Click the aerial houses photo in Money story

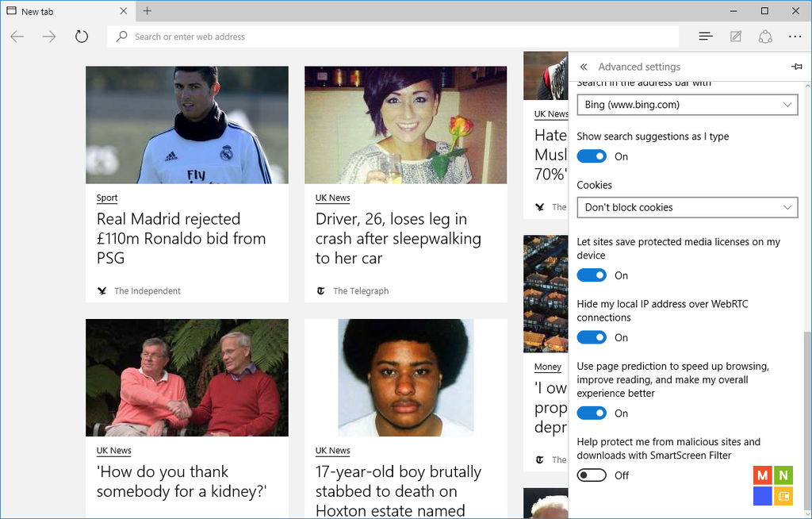(x=546, y=294)
